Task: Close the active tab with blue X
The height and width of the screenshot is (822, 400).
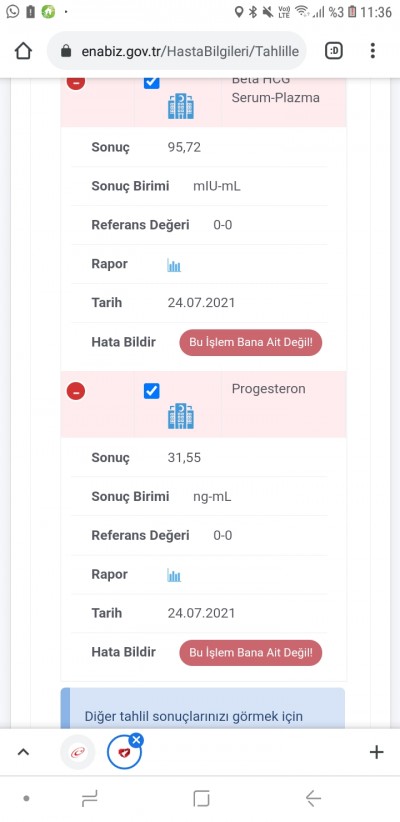Action: click(136, 740)
